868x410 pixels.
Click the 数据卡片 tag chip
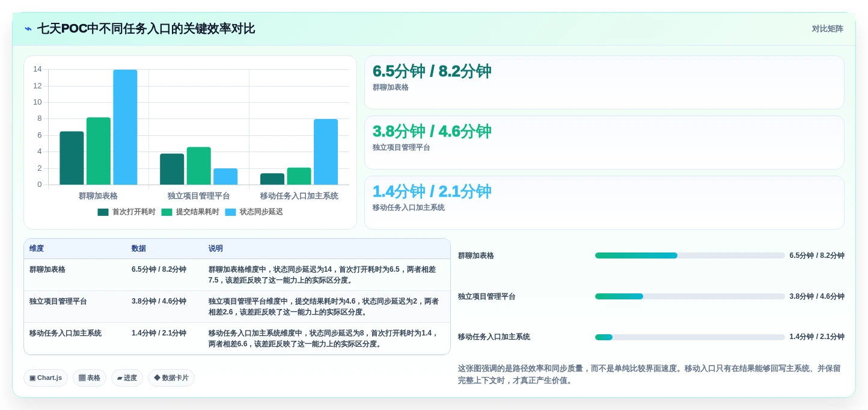tap(171, 378)
